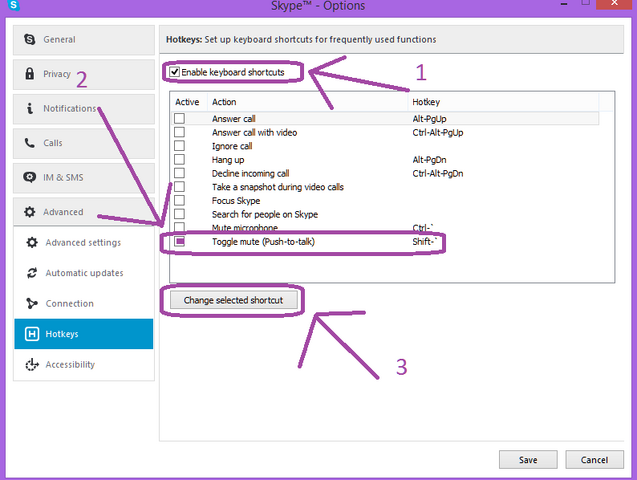This screenshot has height=480, width=637.
Task: Select 'Decline incoming call' action text
Action: tap(250, 173)
